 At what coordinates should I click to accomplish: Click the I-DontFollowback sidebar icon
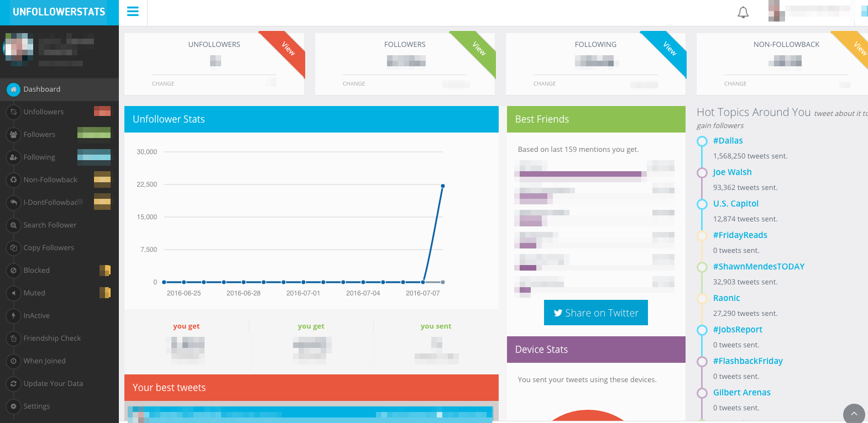click(13, 203)
